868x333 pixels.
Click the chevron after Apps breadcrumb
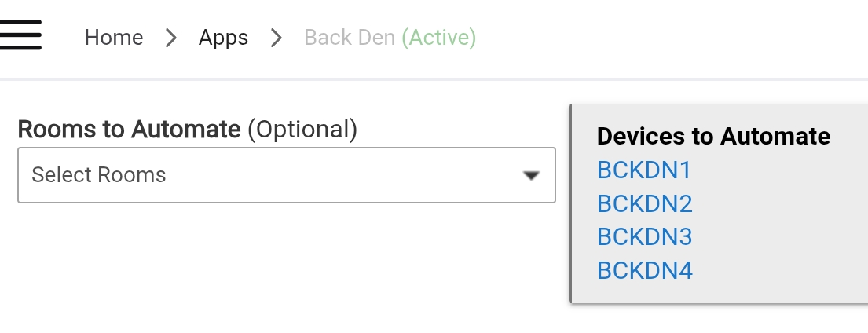(x=276, y=38)
